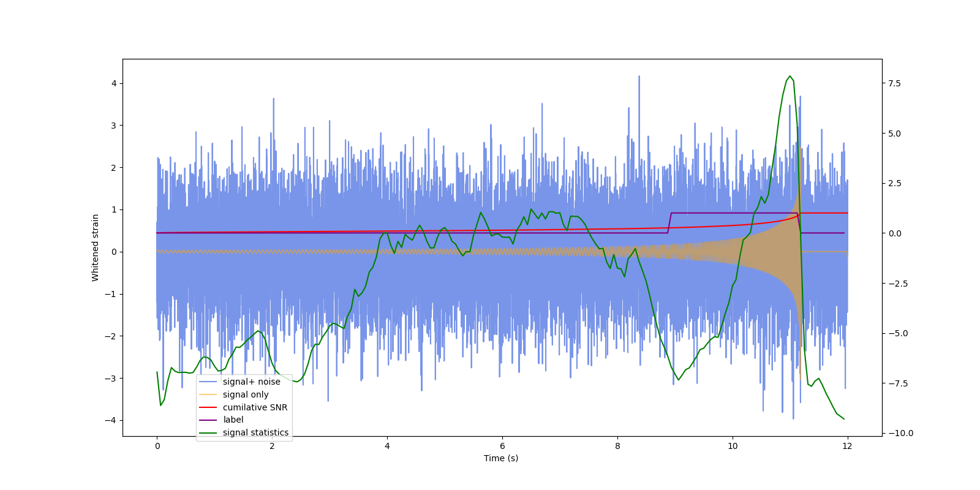Image resolution: width=980 pixels, height=490 pixels.
Task: Click right y-axis tick label 0.0
Action: [894, 233]
